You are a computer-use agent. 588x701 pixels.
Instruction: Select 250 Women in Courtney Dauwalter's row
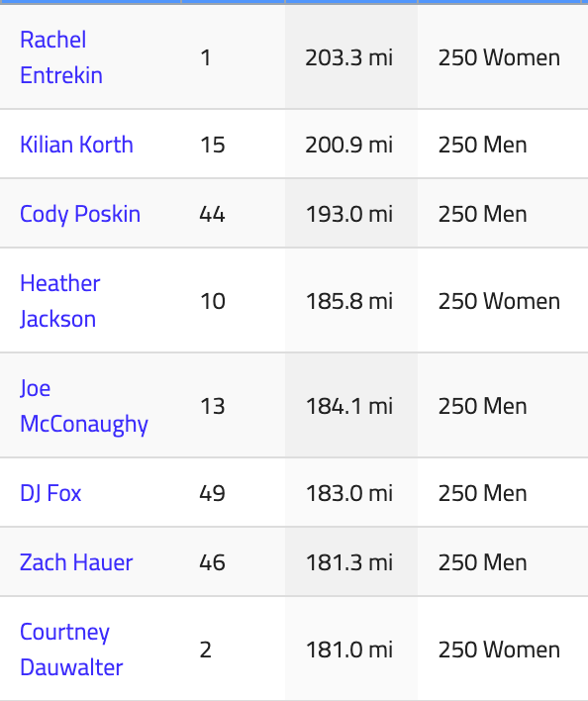tap(499, 650)
